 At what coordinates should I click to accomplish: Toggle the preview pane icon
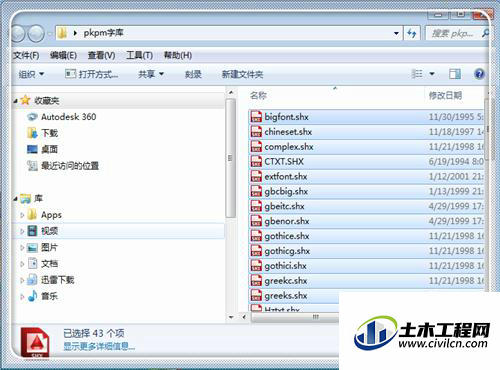click(455, 74)
